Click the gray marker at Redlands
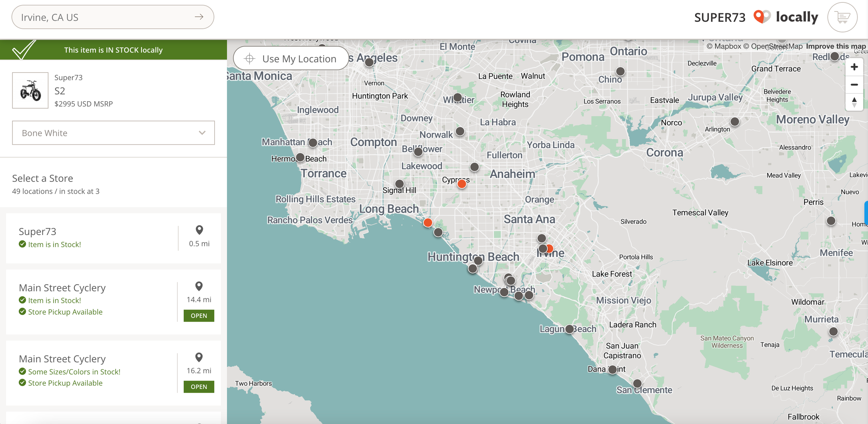Image resolution: width=868 pixels, height=424 pixels. 835,56
